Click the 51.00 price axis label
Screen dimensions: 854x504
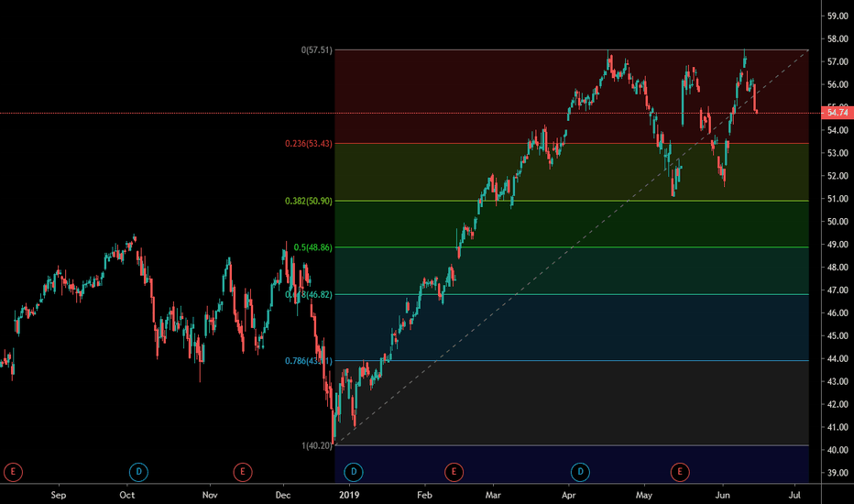[x=838, y=199]
